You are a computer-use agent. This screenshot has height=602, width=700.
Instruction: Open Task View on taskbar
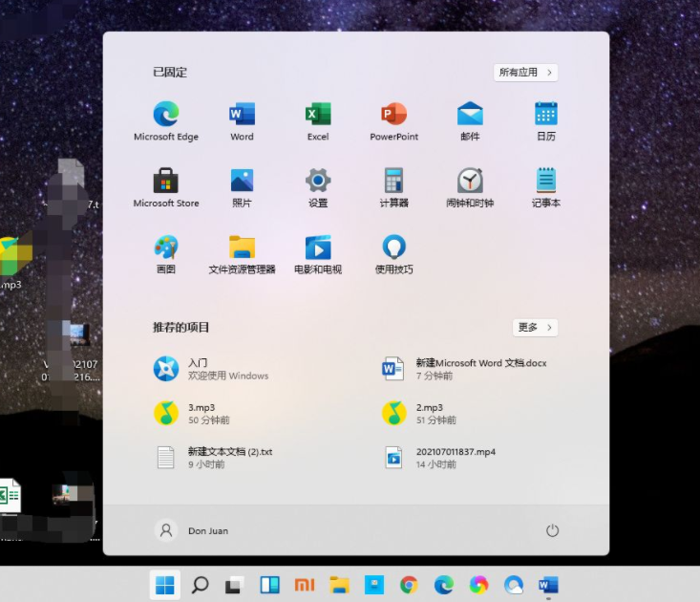tap(234, 585)
